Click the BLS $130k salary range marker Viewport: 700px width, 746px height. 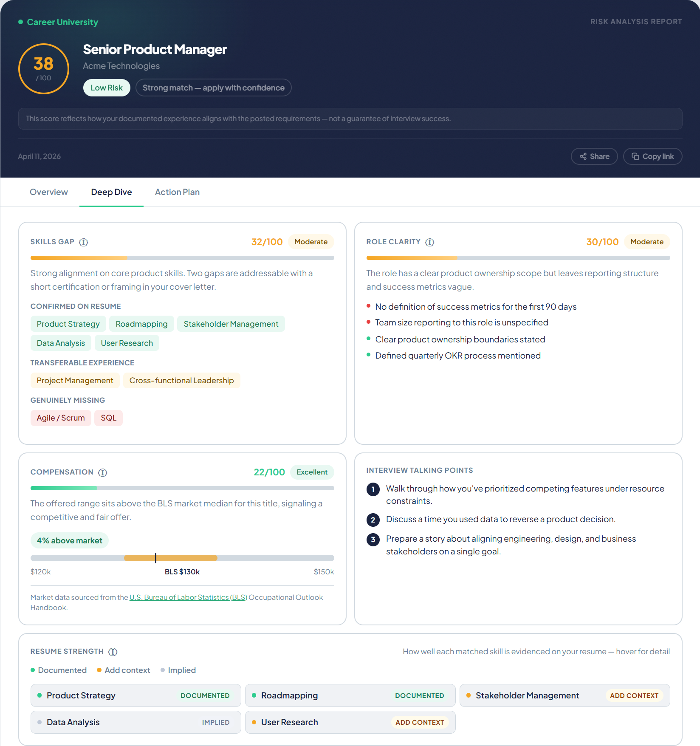pos(155,558)
